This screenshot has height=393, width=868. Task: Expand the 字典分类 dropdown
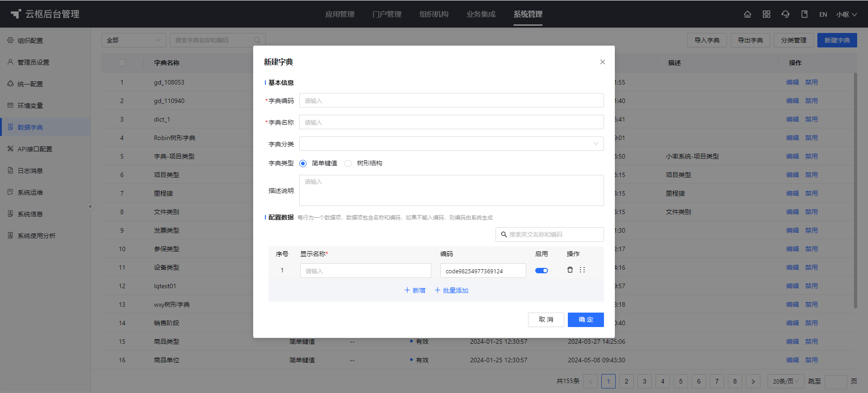point(451,144)
